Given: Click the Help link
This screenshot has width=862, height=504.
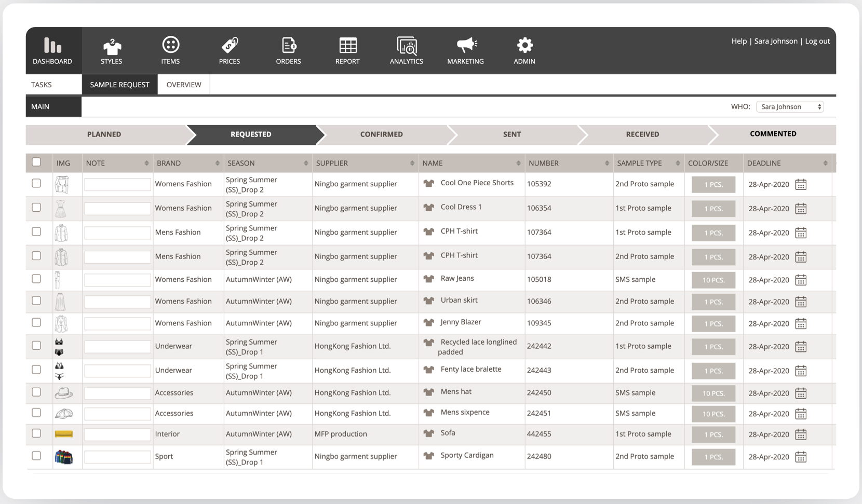Looking at the screenshot, I should click(x=739, y=41).
